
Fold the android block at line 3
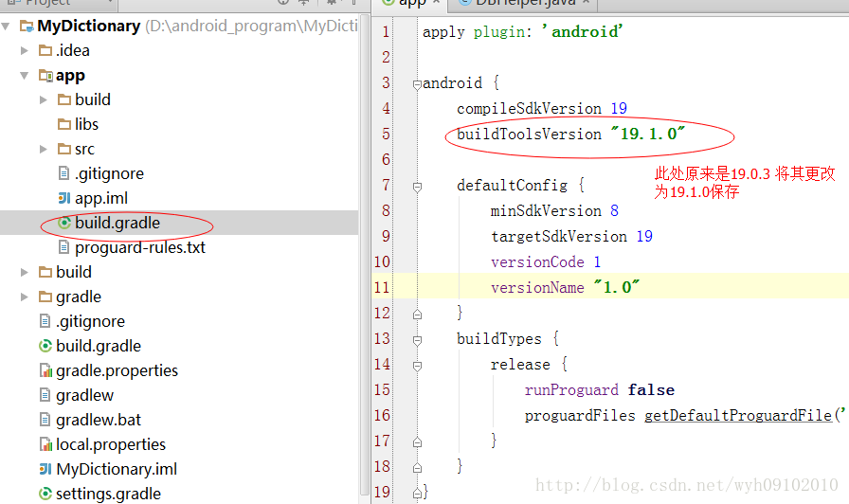coord(417,84)
